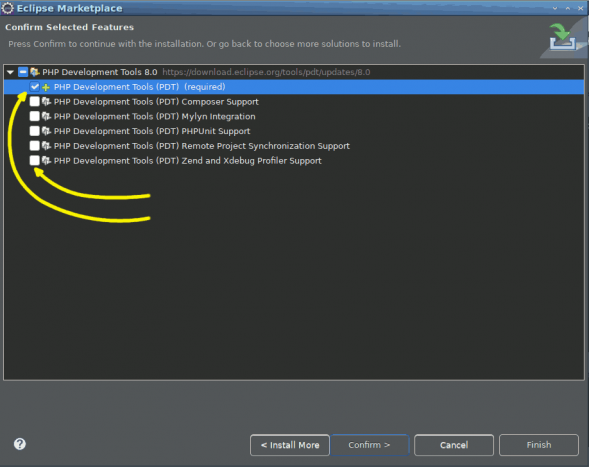Enable the Composer Support checkbox
Image resolution: width=589 pixels, height=467 pixels.
pyautogui.click(x=35, y=101)
